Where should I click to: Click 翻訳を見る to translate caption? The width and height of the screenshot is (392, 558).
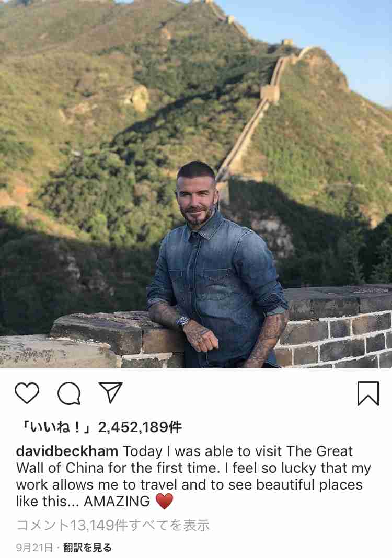point(87,548)
